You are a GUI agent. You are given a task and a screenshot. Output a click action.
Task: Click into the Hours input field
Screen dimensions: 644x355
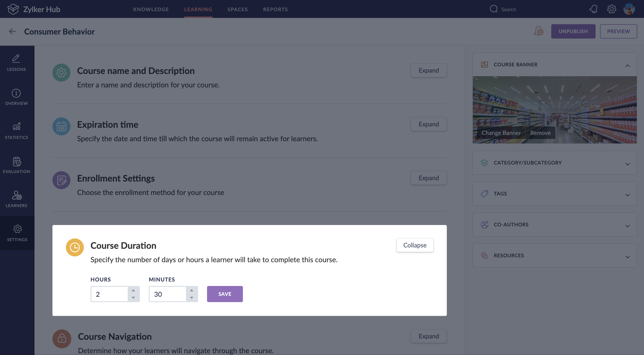(110, 294)
